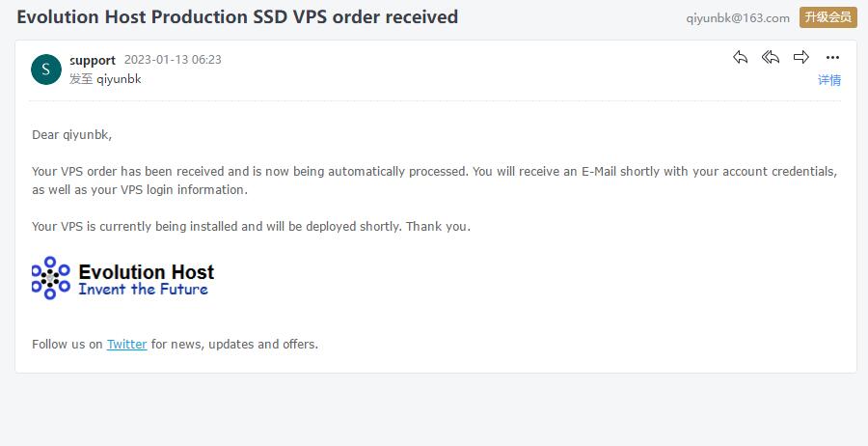Click the Evolution Host blue circles logo
Screen dimensions: 868x446
[50, 278]
